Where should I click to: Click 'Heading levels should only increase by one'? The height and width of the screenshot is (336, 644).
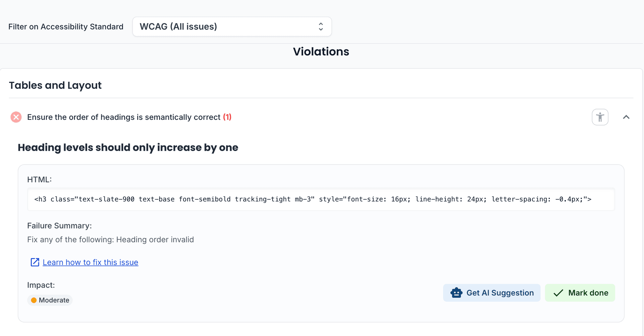click(128, 147)
